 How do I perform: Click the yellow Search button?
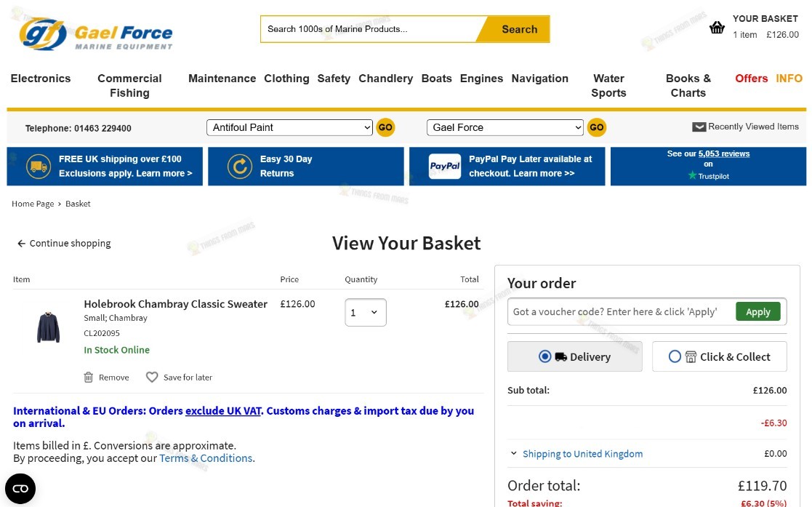513,29
